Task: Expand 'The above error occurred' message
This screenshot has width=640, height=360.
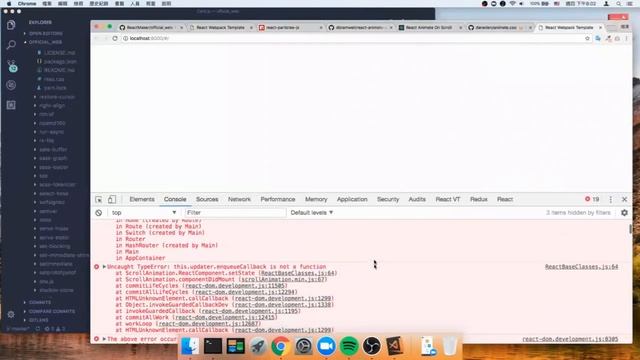Action: click(104, 339)
